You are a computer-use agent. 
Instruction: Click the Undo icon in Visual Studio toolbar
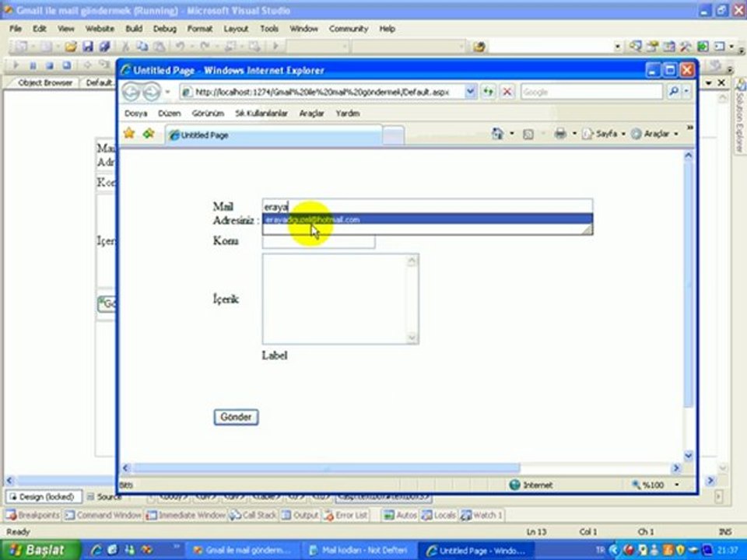pos(180,46)
